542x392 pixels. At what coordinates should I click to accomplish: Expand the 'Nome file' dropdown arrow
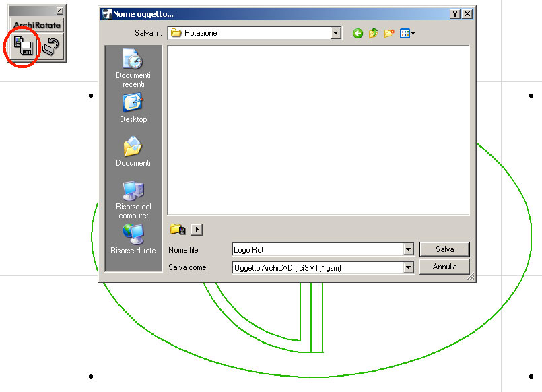pos(408,250)
